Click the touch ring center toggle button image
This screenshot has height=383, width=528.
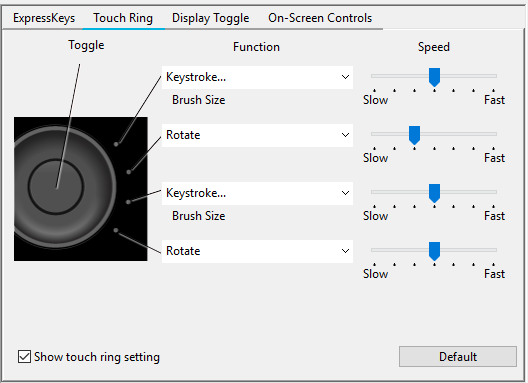(56, 187)
